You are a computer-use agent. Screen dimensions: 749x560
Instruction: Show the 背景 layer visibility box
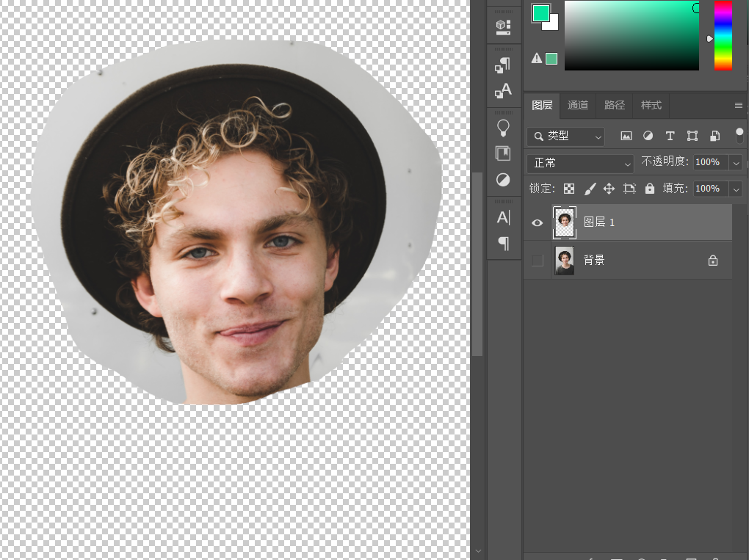pos(538,261)
